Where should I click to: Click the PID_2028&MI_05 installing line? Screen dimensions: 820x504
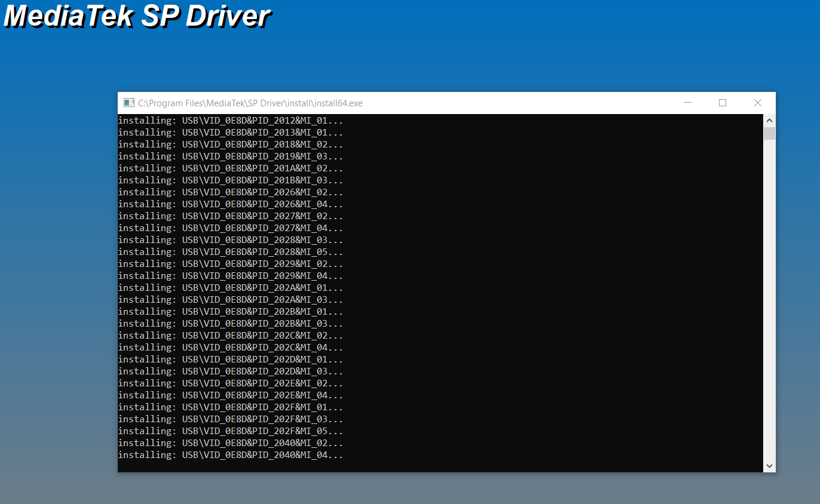[231, 252]
